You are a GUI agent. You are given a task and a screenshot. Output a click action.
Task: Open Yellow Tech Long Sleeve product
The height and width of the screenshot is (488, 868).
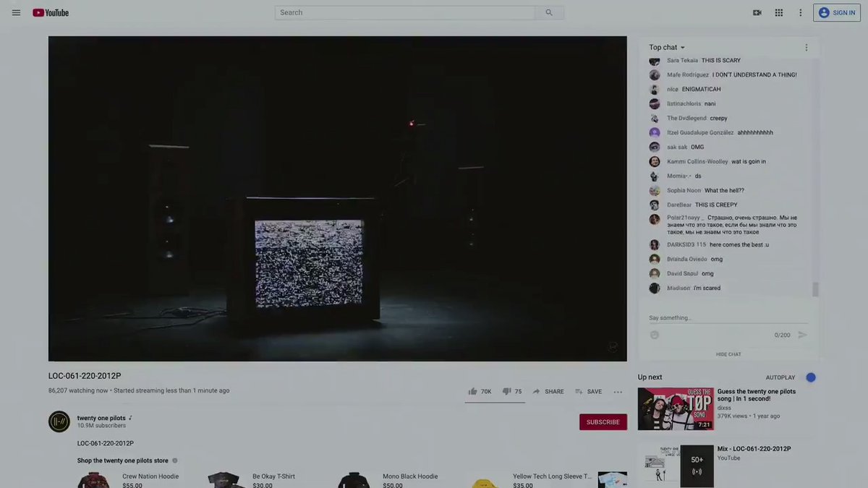click(552, 476)
